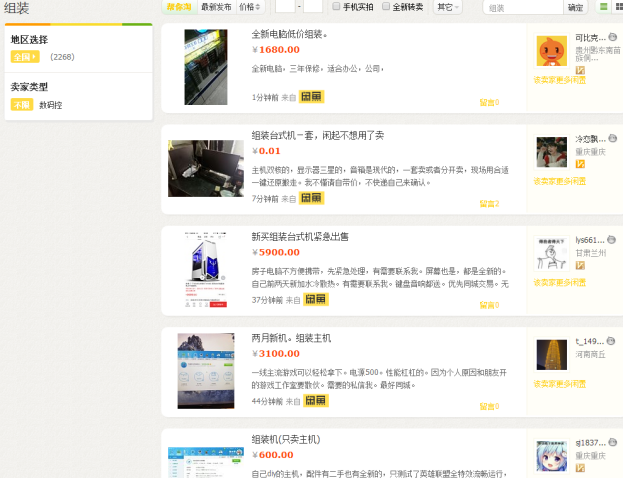Click the price ¥600.00
The image size is (623, 478).
273,455
